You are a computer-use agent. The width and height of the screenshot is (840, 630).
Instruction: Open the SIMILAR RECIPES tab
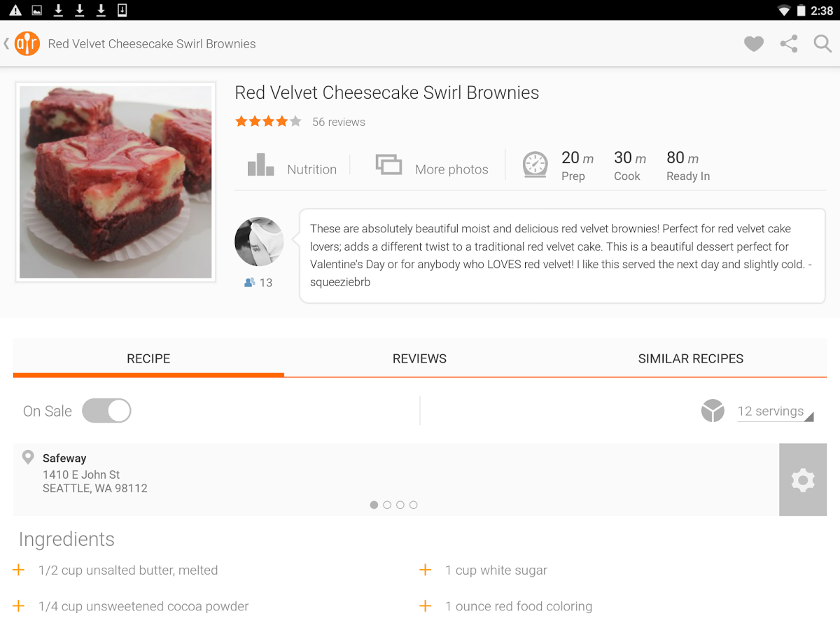tap(691, 358)
